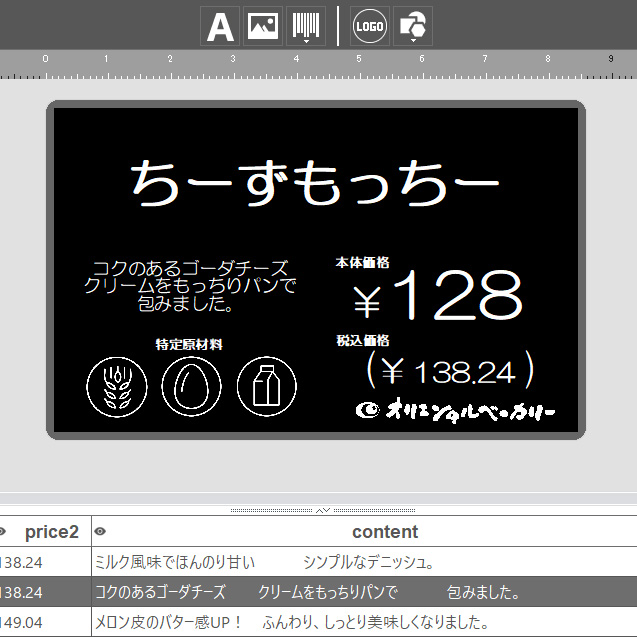Insert a LOGO element

pos(370,27)
